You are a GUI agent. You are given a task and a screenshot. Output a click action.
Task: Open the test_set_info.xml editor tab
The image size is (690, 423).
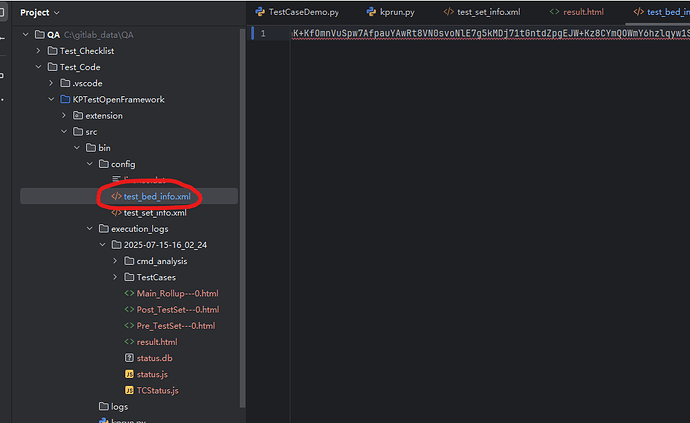pos(487,12)
